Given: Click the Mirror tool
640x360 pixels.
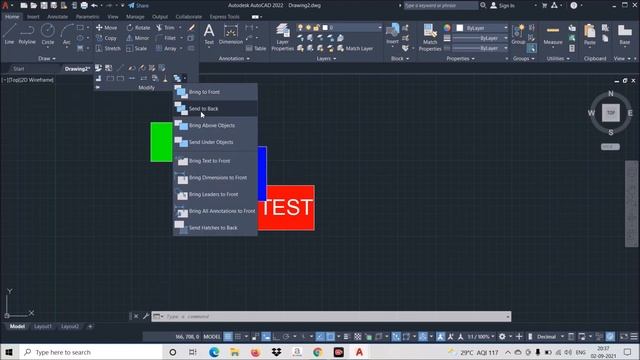Looking at the screenshot, I should coord(138,38).
